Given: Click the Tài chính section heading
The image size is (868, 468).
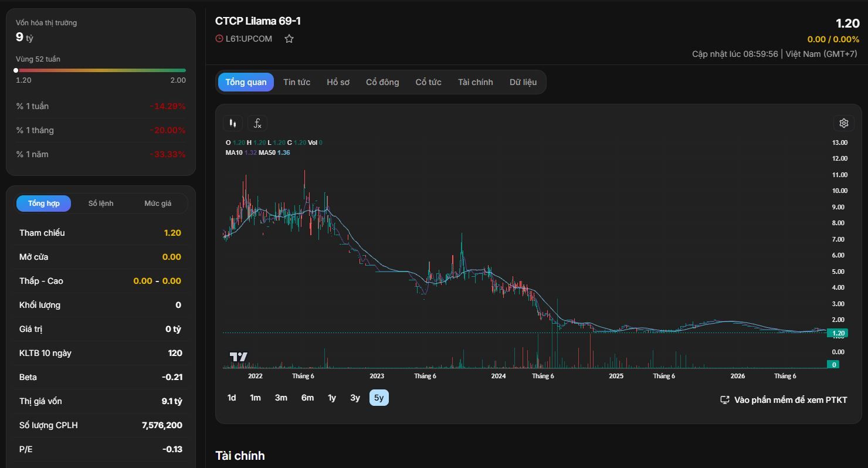Looking at the screenshot, I should [x=240, y=456].
